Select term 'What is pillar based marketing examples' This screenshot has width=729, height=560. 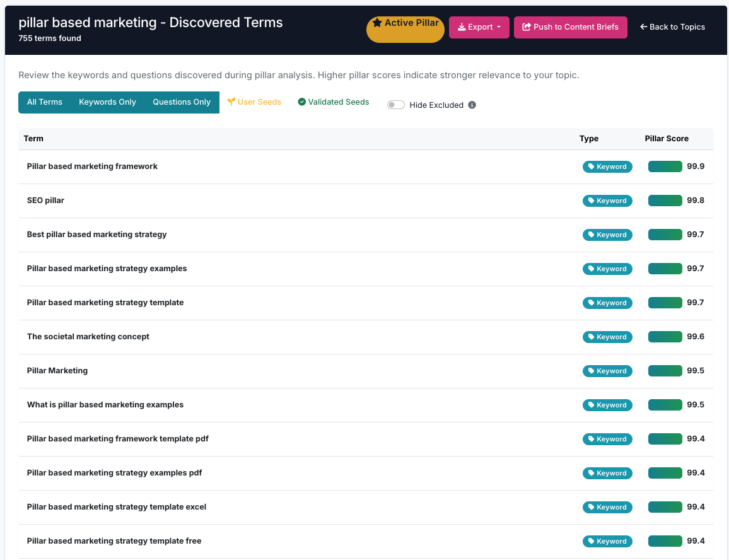click(x=105, y=405)
